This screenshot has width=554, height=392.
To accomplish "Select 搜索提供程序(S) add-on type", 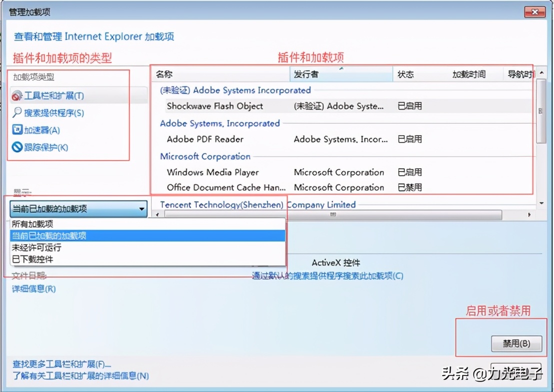I will (x=54, y=113).
